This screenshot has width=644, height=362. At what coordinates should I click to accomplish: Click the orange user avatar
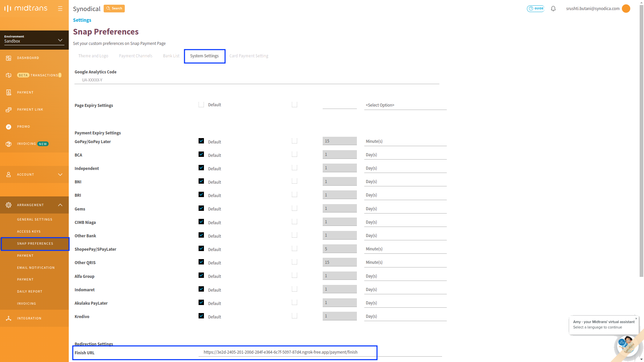point(626,9)
